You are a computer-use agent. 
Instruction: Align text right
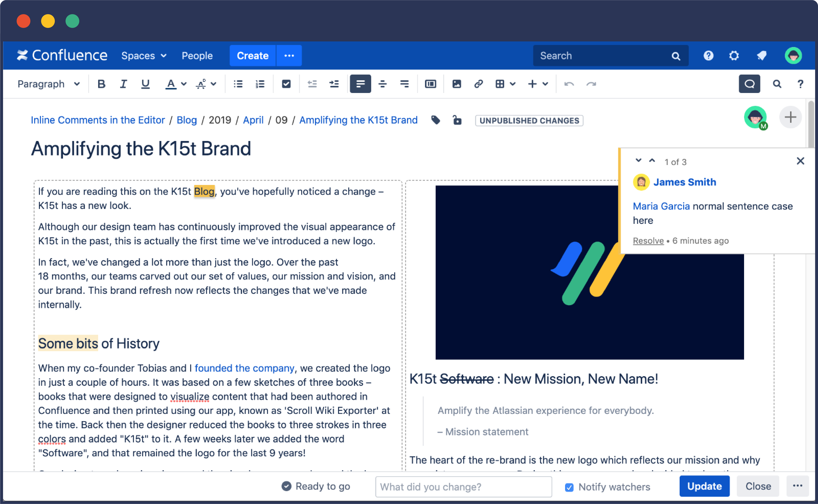tap(405, 84)
